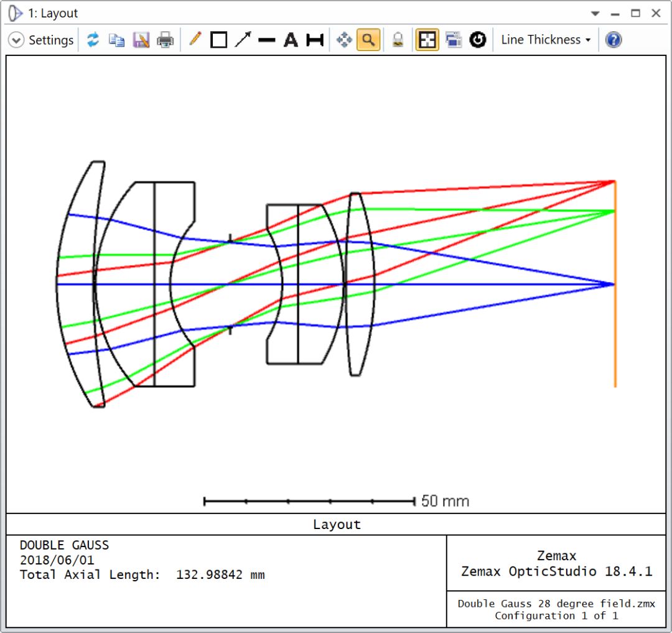The image size is (672, 633).
Task: Expand the Settings panel chevron
Action: coord(16,40)
